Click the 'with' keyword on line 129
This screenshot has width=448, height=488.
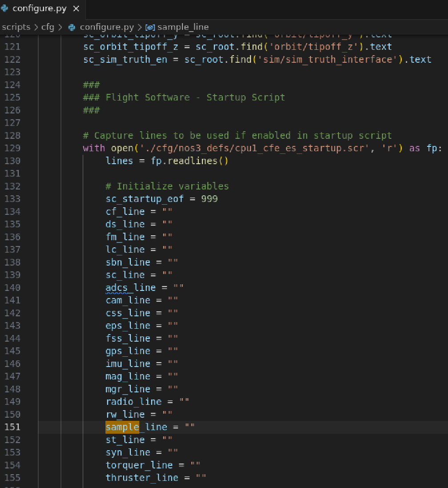94,148
